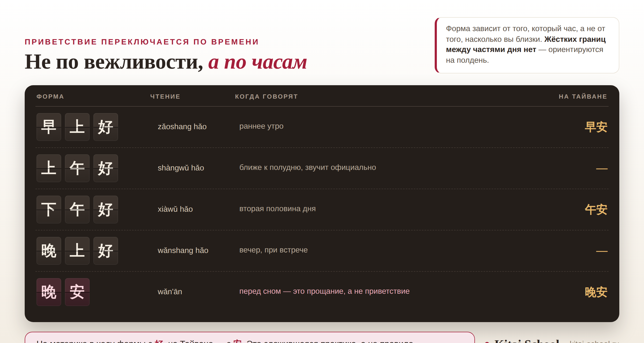Select the pinyin text zǎoshang hǎo
This screenshot has width=644, height=343.
point(182,126)
